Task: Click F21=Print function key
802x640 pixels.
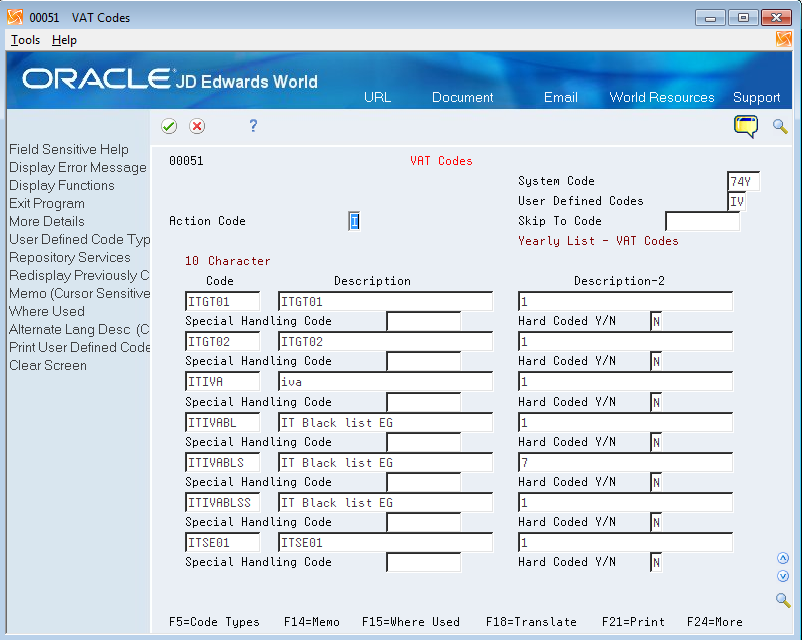Action: click(x=633, y=622)
